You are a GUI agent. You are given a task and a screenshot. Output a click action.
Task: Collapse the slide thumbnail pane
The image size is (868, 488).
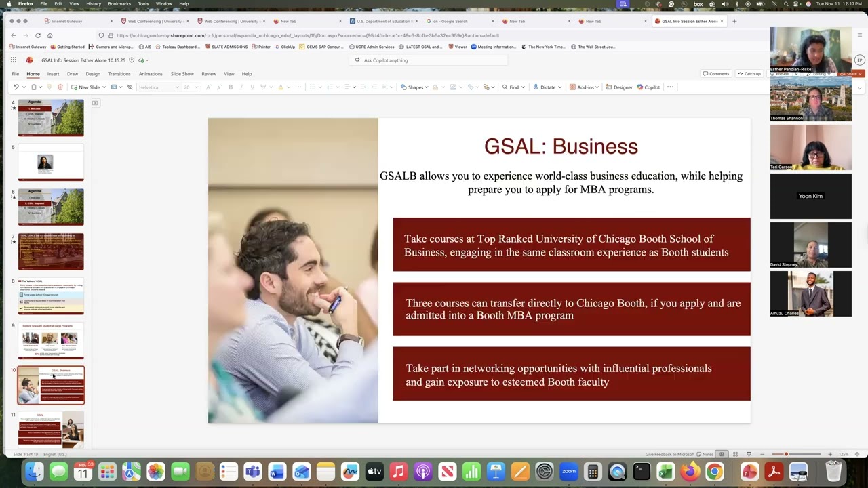(95, 103)
